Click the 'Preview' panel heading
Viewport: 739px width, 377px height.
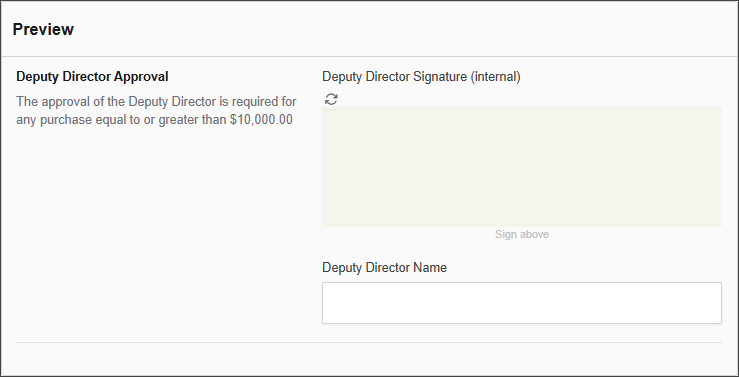coord(43,29)
